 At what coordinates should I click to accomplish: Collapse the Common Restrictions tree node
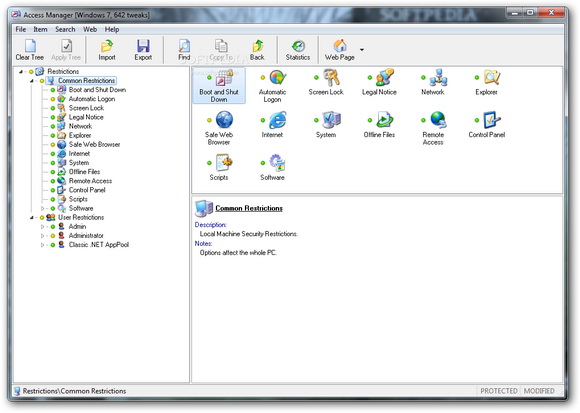tap(32, 81)
